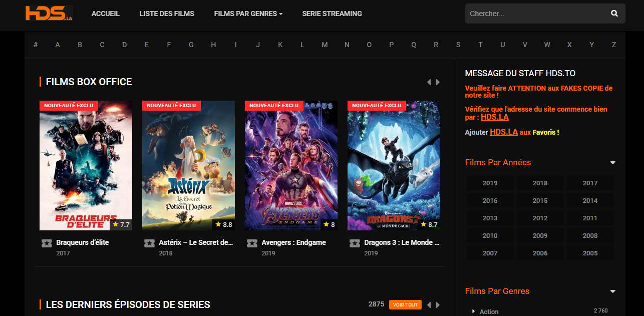Image resolution: width=644 pixels, height=316 pixels.
Task: Filter films by the # symbol
Action: point(36,45)
